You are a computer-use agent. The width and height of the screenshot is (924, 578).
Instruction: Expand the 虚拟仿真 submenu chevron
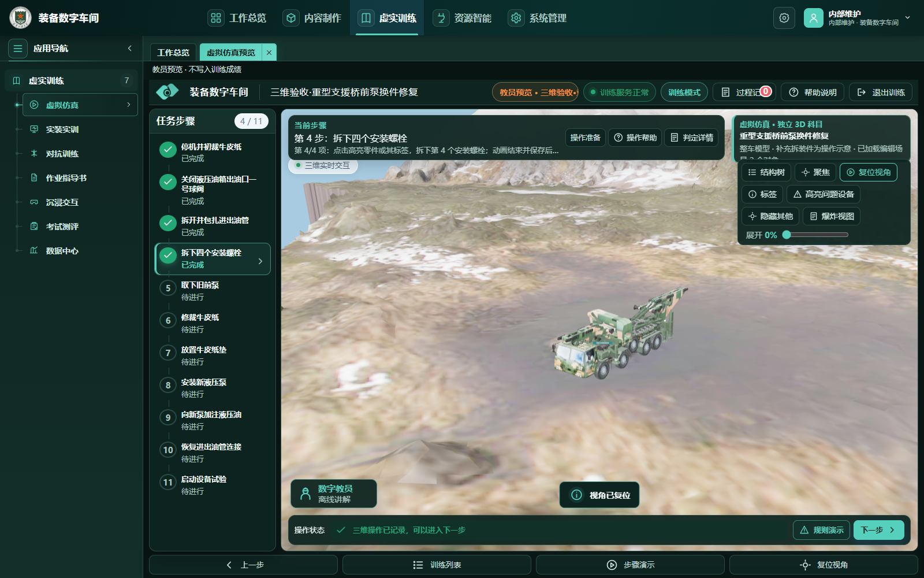click(x=128, y=105)
